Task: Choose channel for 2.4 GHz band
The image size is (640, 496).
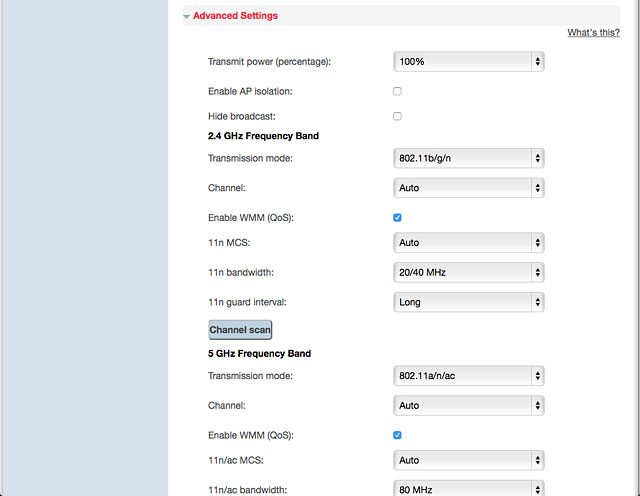Action: (469, 188)
